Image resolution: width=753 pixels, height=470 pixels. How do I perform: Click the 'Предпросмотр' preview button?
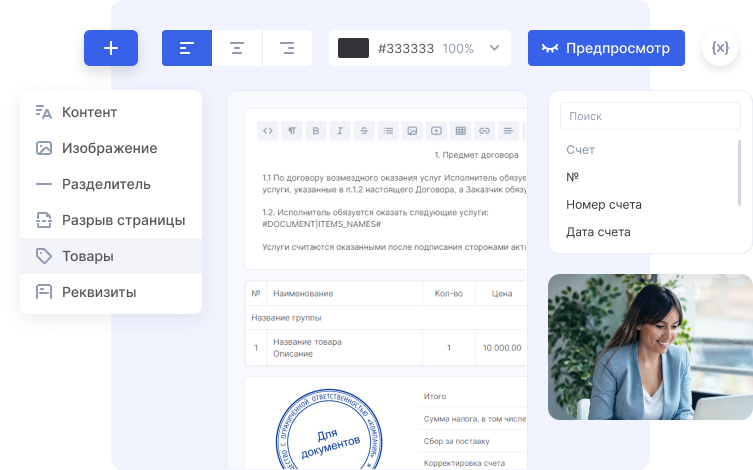606,48
